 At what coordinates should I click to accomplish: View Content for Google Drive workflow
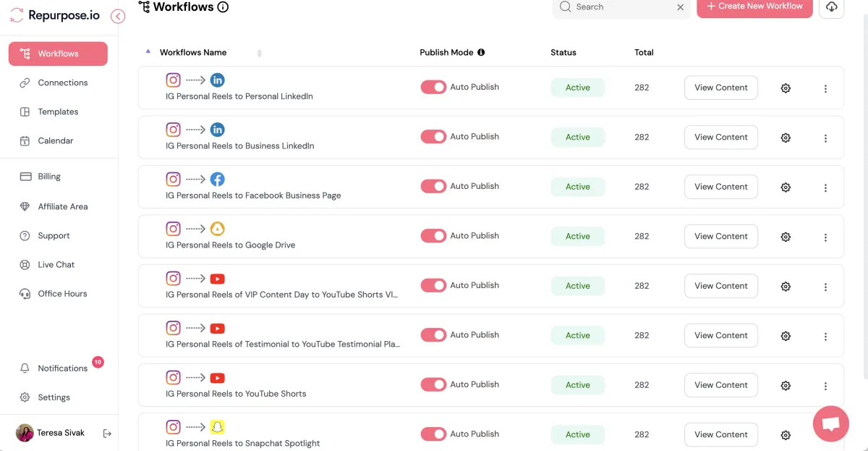pyautogui.click(x=721, y=236)
